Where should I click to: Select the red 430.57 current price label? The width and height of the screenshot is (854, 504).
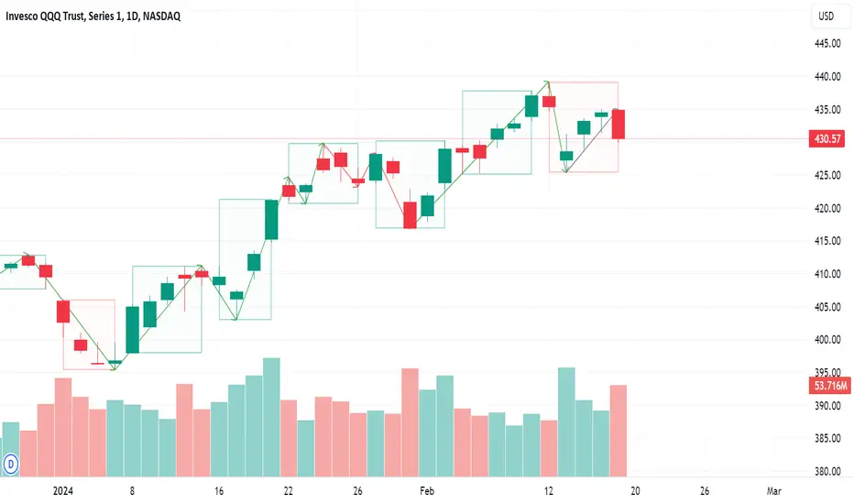tap(827, 139)
